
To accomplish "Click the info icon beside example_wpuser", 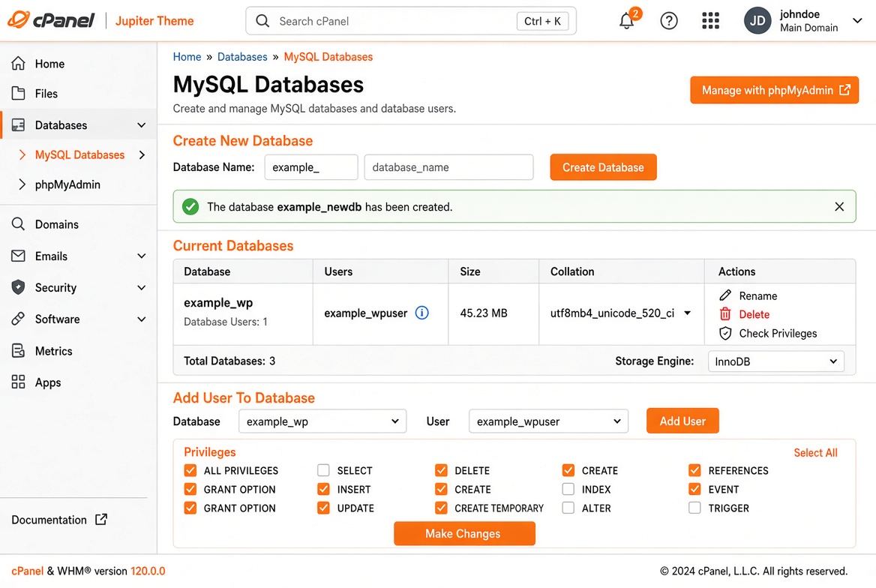I will coord(421,313).
